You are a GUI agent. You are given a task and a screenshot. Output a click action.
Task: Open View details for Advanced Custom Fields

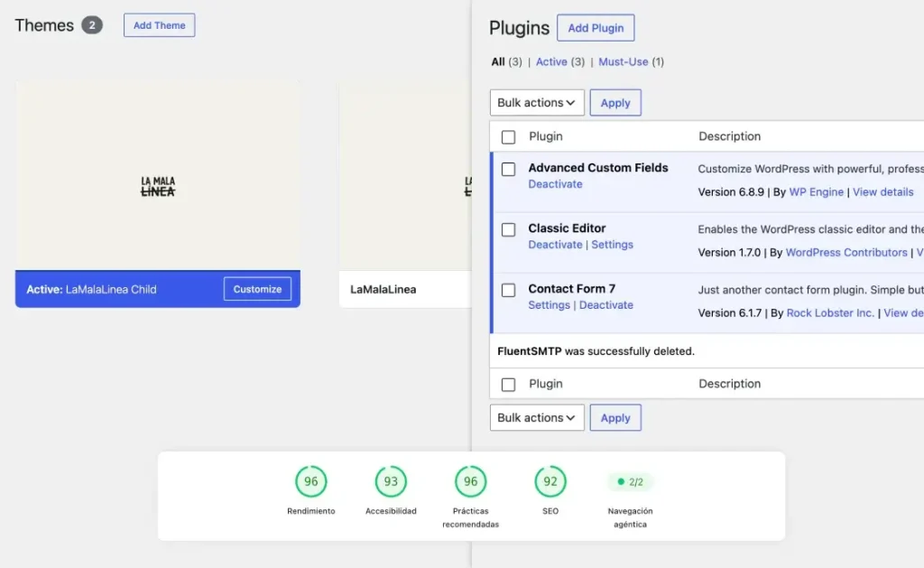point(882,191)
